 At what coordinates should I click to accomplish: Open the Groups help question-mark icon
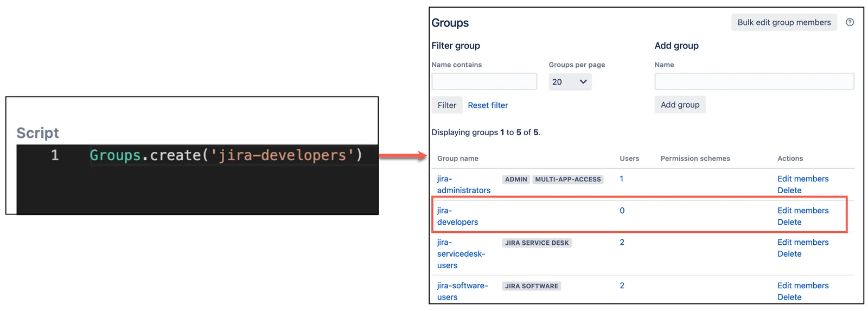tap(850, 22)
